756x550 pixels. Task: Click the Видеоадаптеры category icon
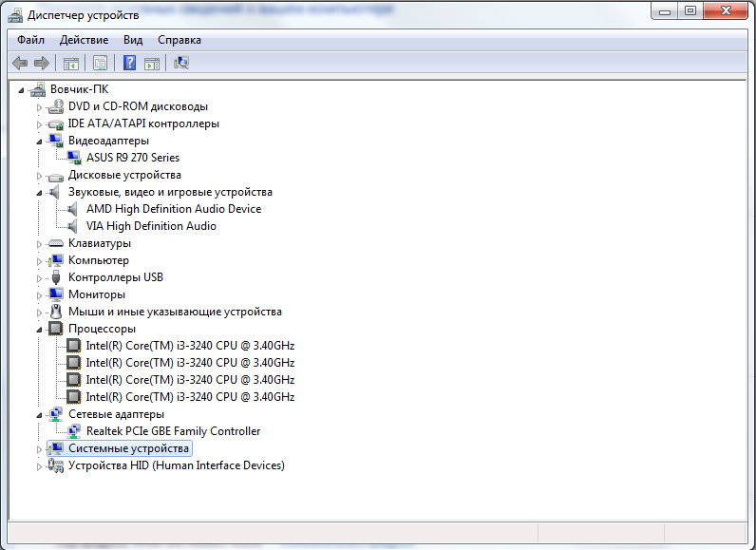pos(56,141)
